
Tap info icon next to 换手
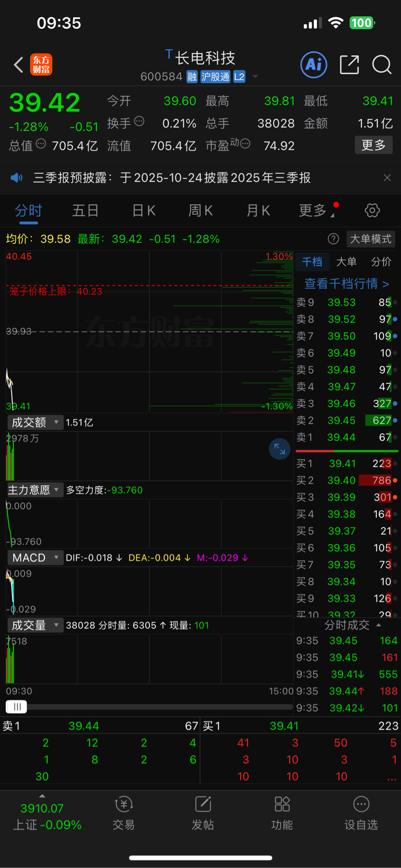tap(139, 121)
